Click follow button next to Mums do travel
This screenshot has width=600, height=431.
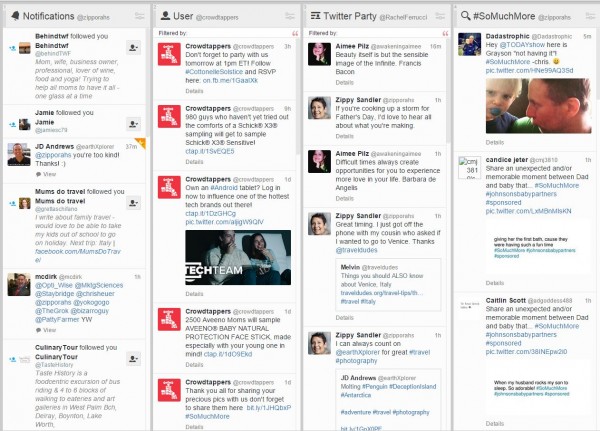coord(134,203)
